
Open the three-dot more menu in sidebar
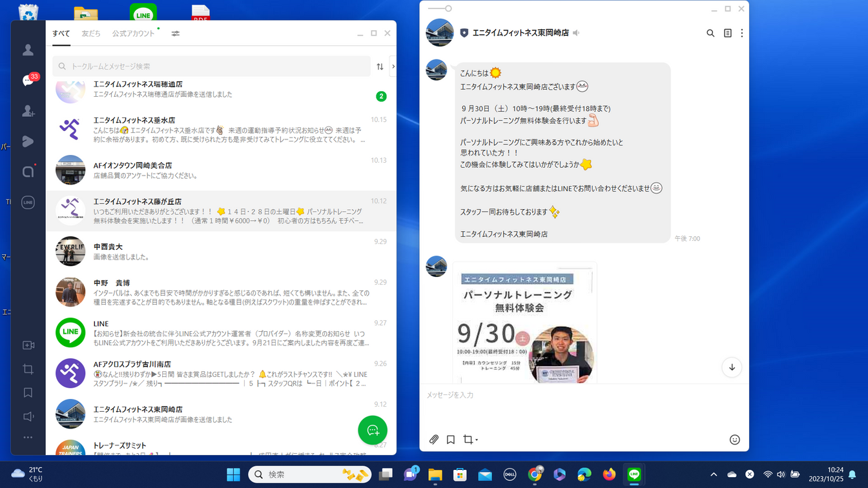[28, 438]
